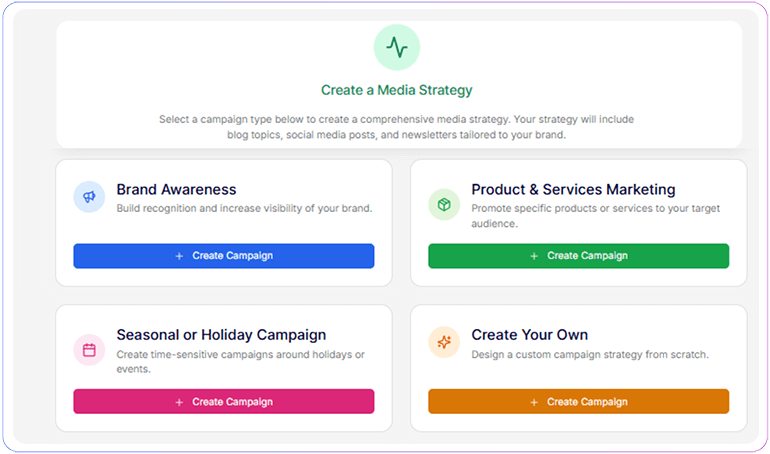
Task: Click the Brand Awareness megaphone icon
Action: [x=89, y=197]
